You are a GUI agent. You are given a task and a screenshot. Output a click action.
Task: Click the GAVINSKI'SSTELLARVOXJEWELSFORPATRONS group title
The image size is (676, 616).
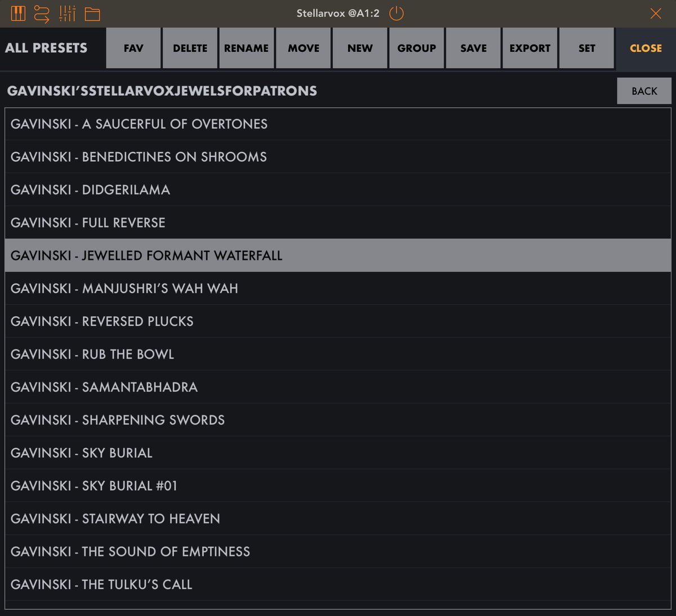coord(162,91)
